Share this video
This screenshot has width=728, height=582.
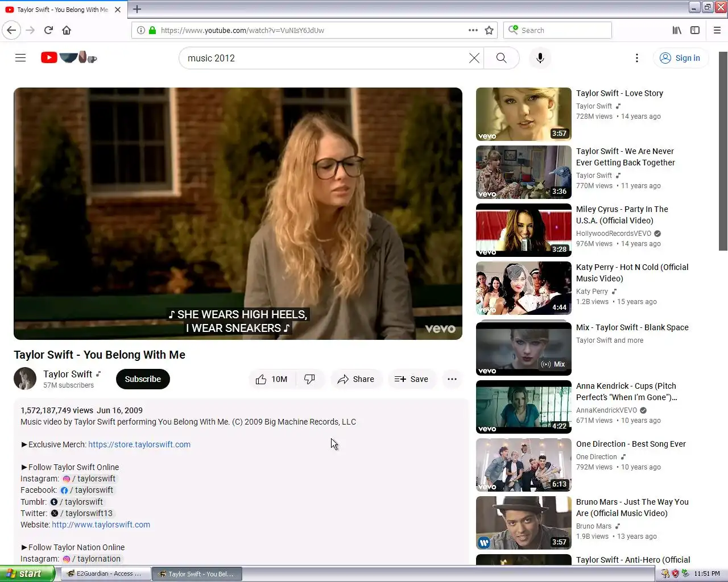355,379
